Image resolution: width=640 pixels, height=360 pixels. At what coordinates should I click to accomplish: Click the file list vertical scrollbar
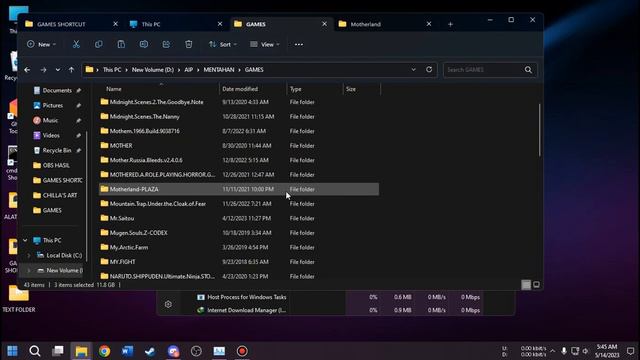[x=540, y=130]
